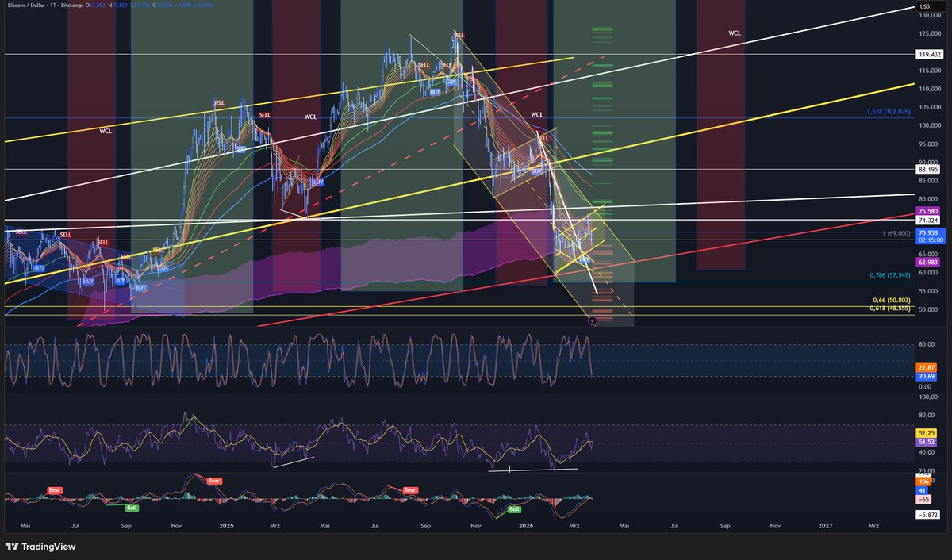This screenshot has height=560, width=952.
Task: Select the purple 75.580 price label
Action: (927, 211)
